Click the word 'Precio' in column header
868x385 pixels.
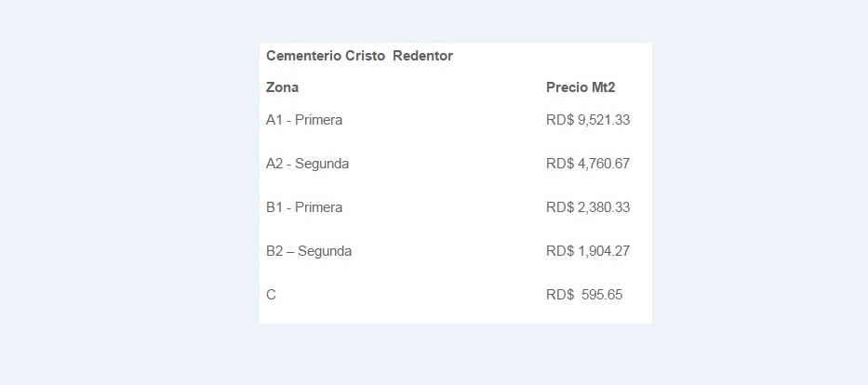(x=567, y=87)
